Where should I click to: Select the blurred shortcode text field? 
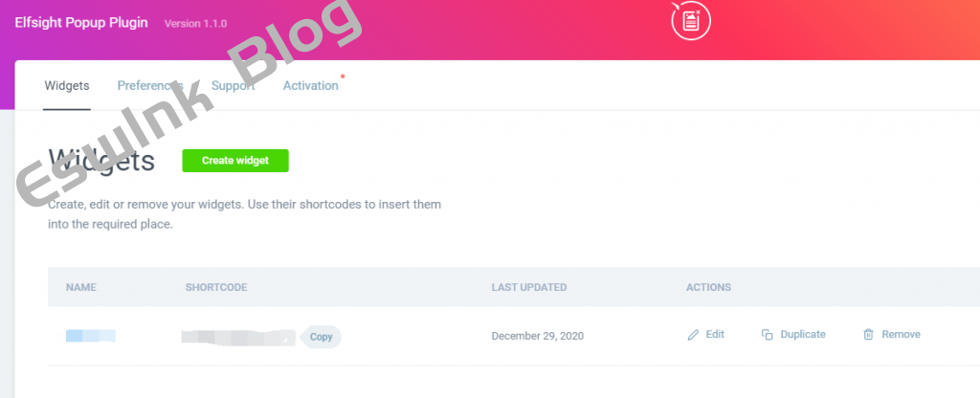click(239, 337)
